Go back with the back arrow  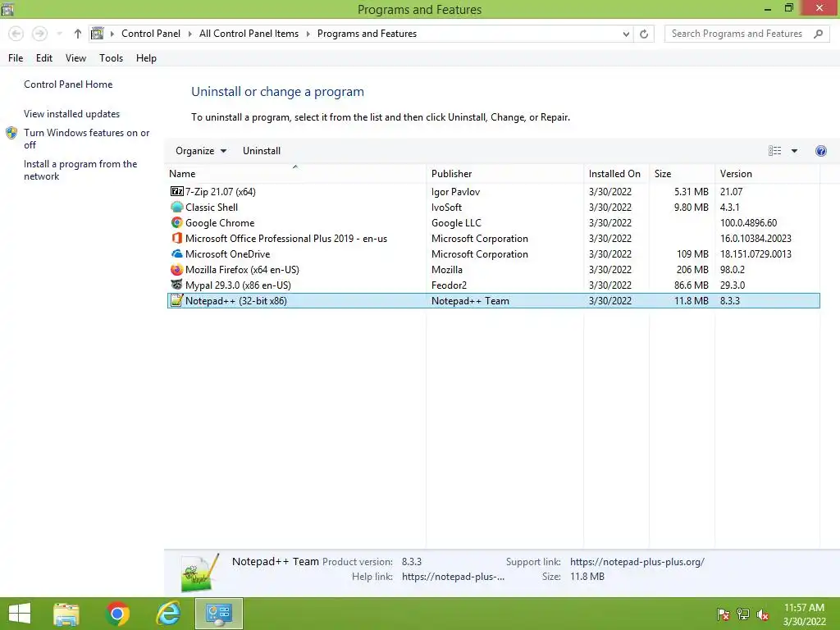click(16, 34)
